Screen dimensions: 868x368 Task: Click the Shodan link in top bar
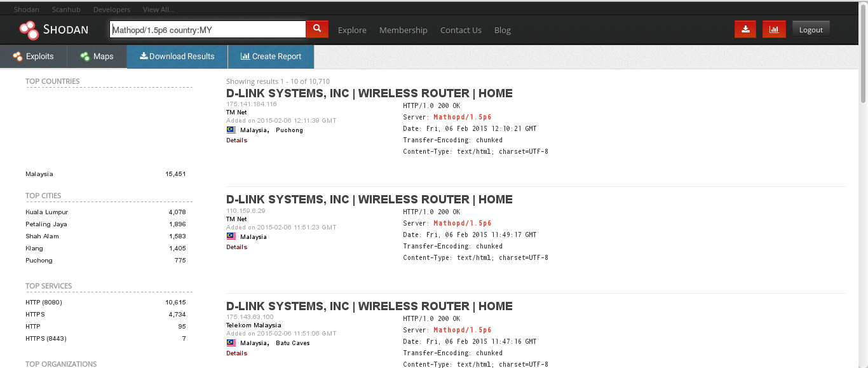pyautogui.click(x=27, y=10)
